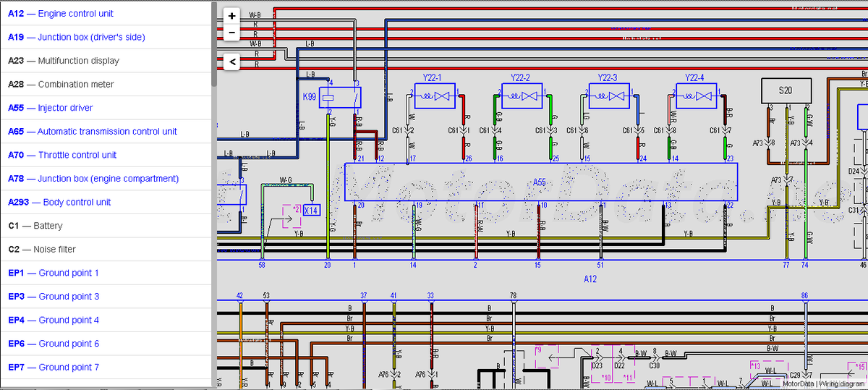868x390 pixels.
Task: Click pin 58 on A12 connector
Action: point(262,266)
